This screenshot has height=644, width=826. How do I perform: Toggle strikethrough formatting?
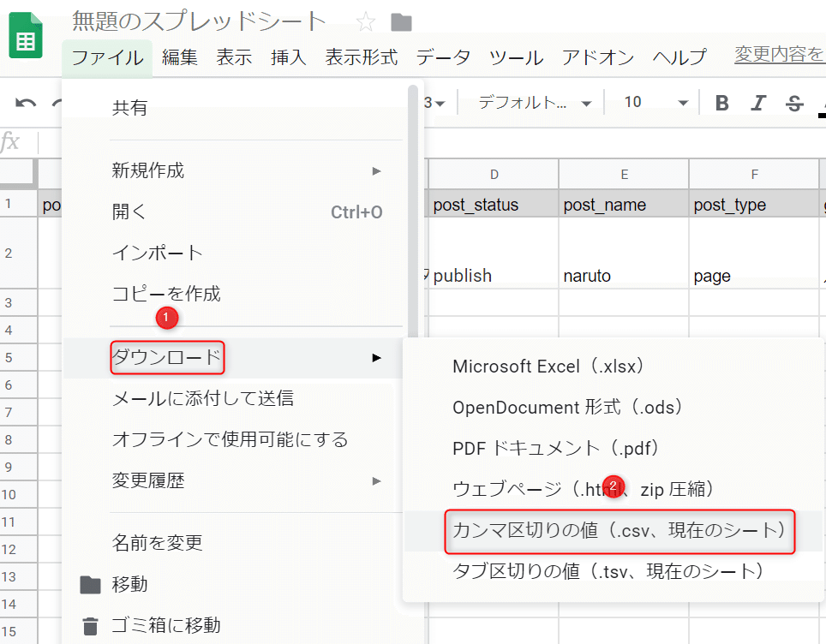(x=794, y=104)
